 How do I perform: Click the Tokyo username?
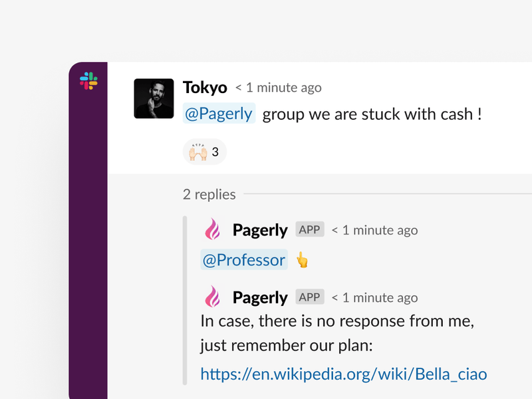coord(205,88)
